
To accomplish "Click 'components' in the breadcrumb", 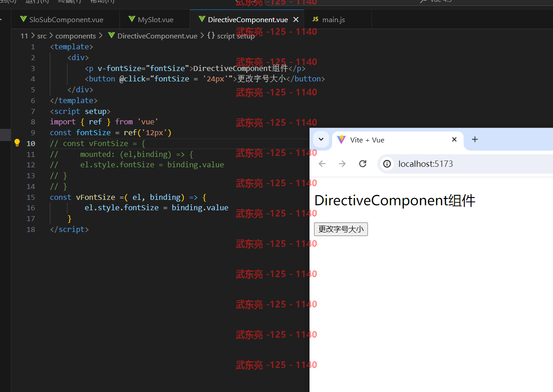I will [x=76, y=36].
